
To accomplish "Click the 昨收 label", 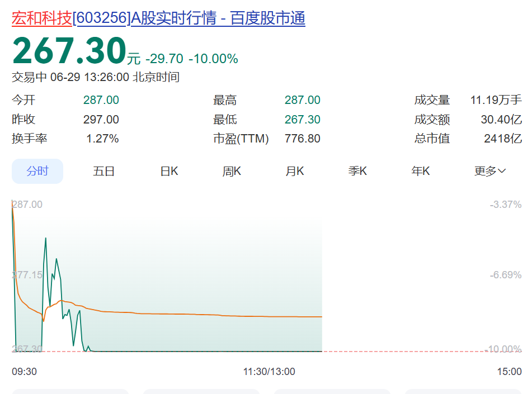I will click(23, 120).
